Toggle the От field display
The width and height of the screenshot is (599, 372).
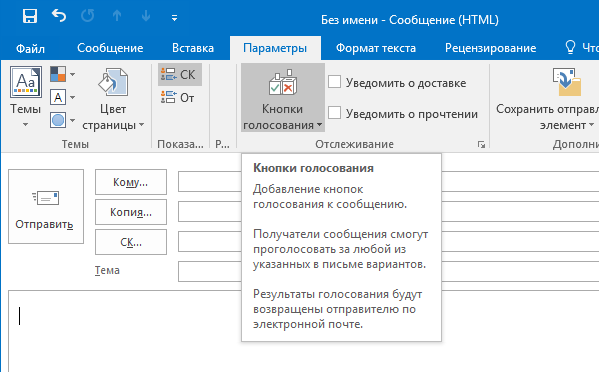pyautogui.click(x=179, y=98)
